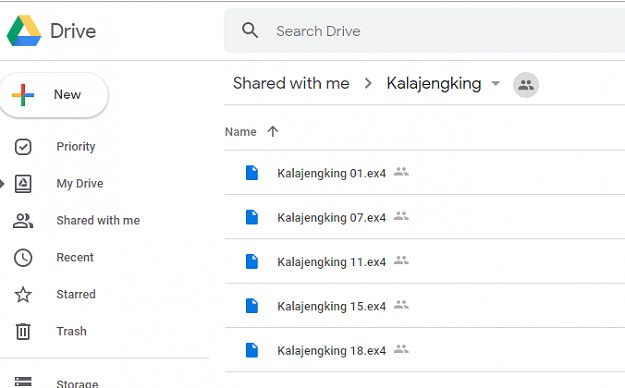
Task: Expand the My Drive tree arrow
Action: tap(2, 183)
